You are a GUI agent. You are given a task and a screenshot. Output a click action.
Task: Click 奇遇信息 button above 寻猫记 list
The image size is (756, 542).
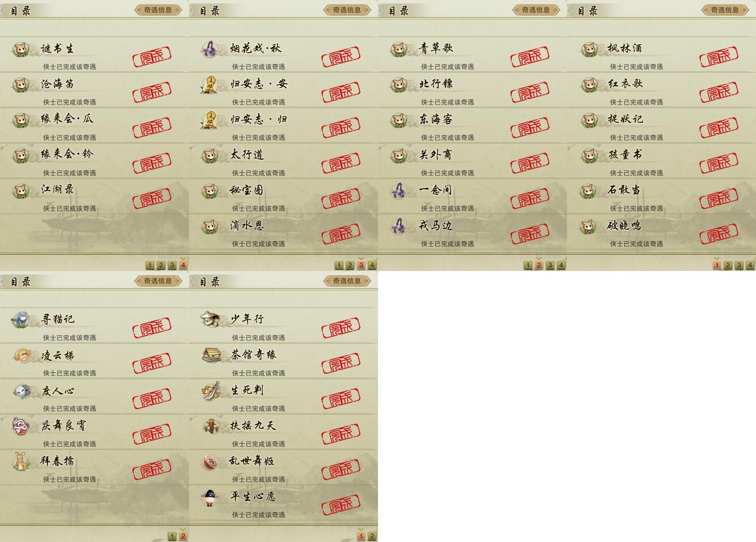[x=158, y=281]
